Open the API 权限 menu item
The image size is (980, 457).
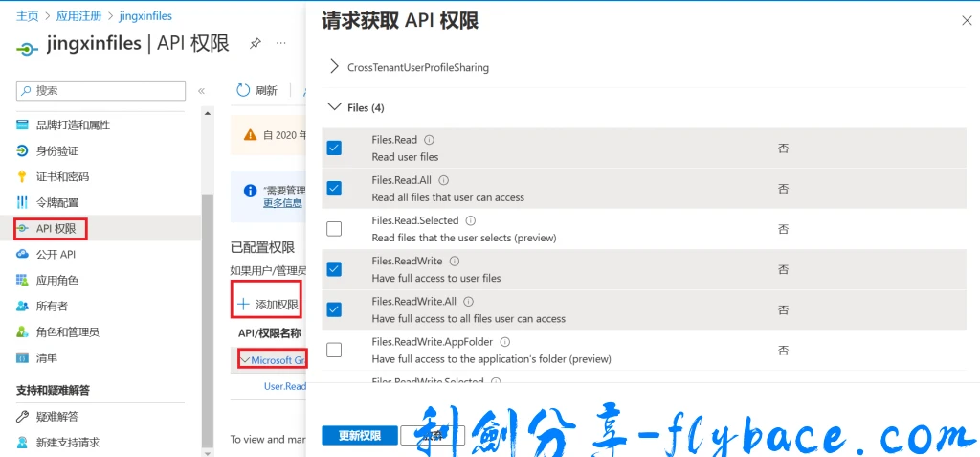[56, 228]
